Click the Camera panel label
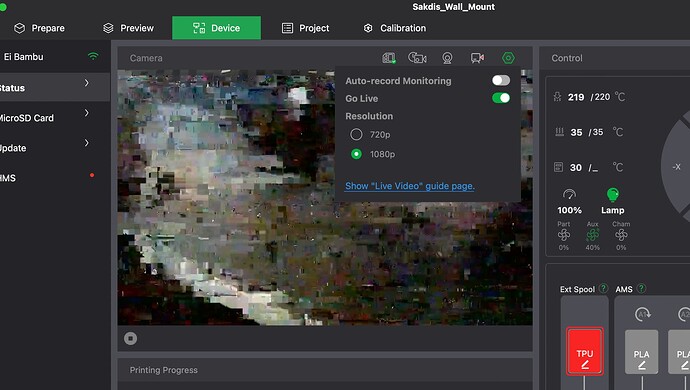Viewport: 690px width, 390px height. pyautogui.click(x=146, y=58)
